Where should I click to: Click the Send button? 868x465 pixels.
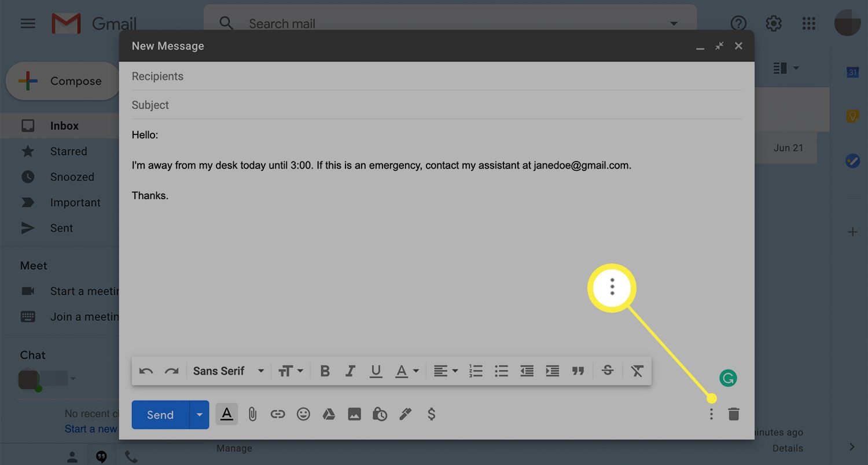coord(160,415)
